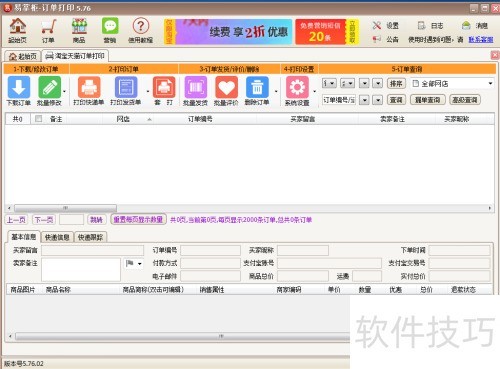This screenshot has width=500, height=369.
Task: Click the 订单编号 field in 基本信息
Action: click(x=210, y=250)
